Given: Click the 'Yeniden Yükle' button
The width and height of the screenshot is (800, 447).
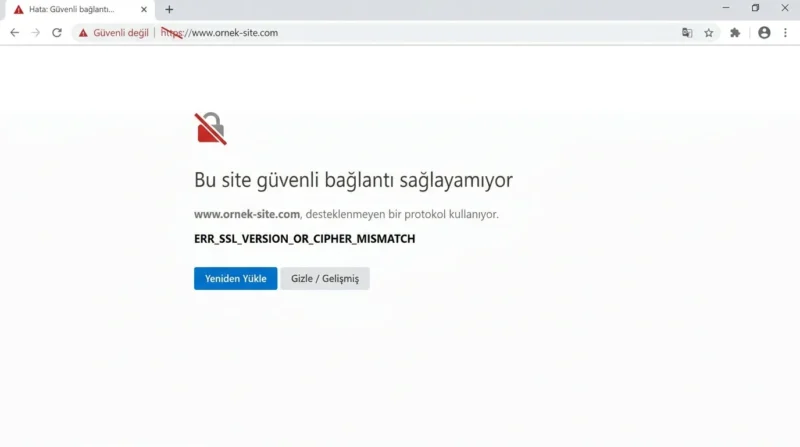Looking at the screenshot, I should 235,279.
